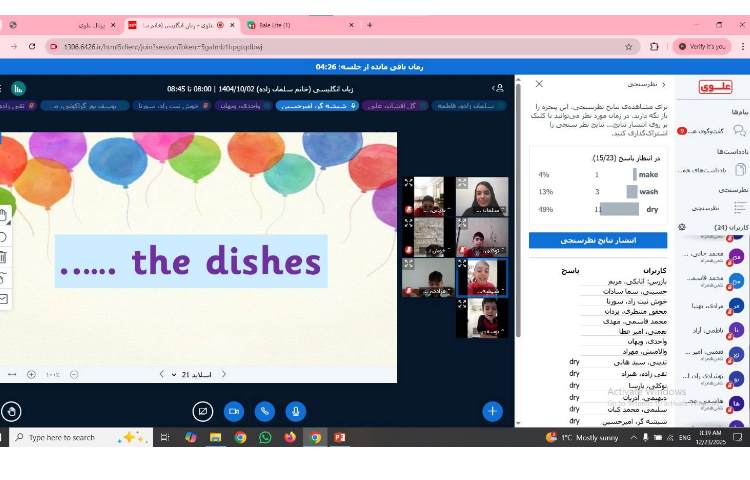Image resolution: width=750 pixels, height=480 pixels.
Task: Open PowerPoint from the taskbar
Action: 340,437
